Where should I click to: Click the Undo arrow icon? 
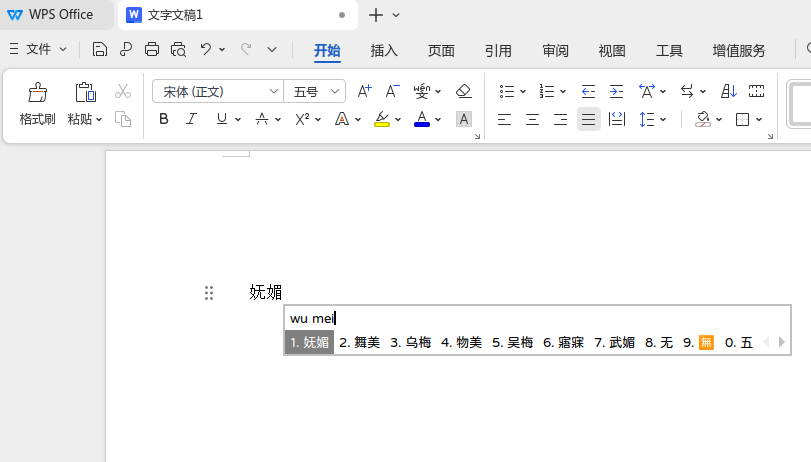point(206,49)
